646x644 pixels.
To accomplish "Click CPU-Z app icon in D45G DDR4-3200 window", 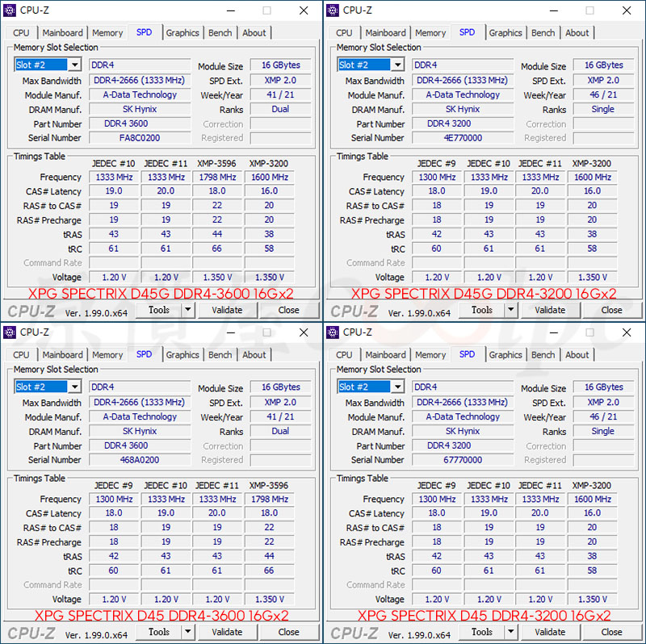I will pyautogui.click(x=333, y=10).
